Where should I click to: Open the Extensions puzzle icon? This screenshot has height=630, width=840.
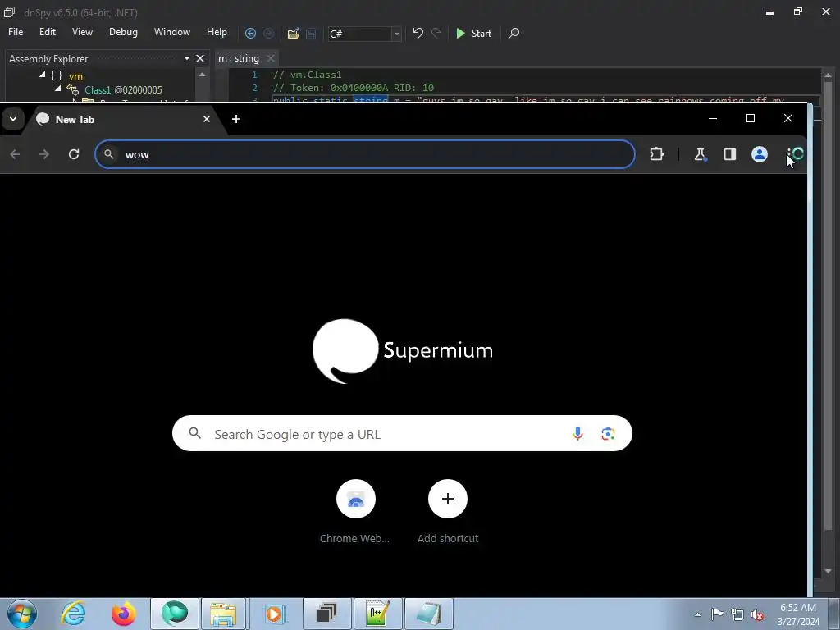click(657, 154)
